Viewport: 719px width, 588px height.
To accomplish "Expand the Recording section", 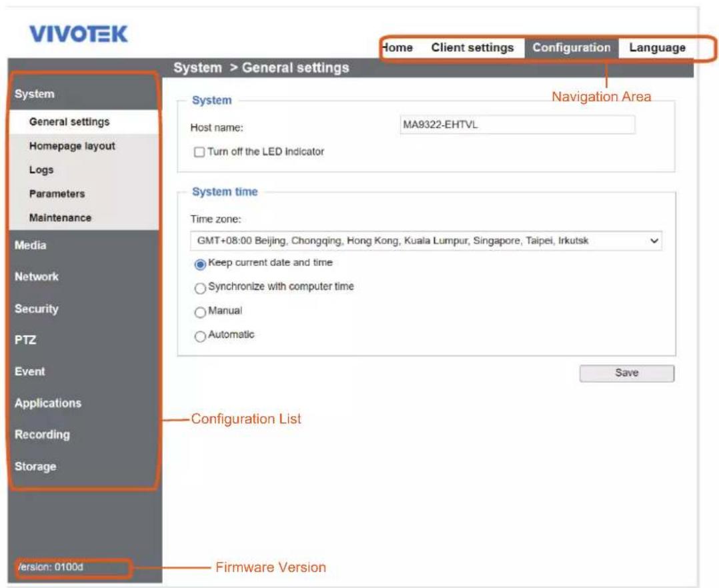I will pyautogui.click(x=42, y=435).
